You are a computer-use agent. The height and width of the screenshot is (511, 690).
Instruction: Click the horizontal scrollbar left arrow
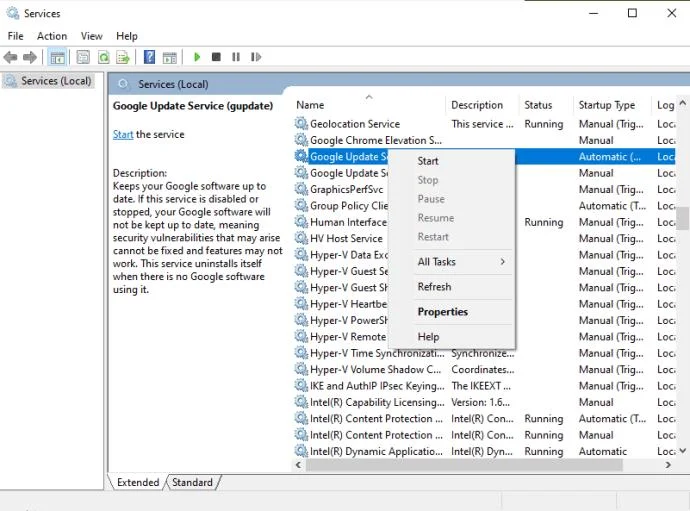299,465
